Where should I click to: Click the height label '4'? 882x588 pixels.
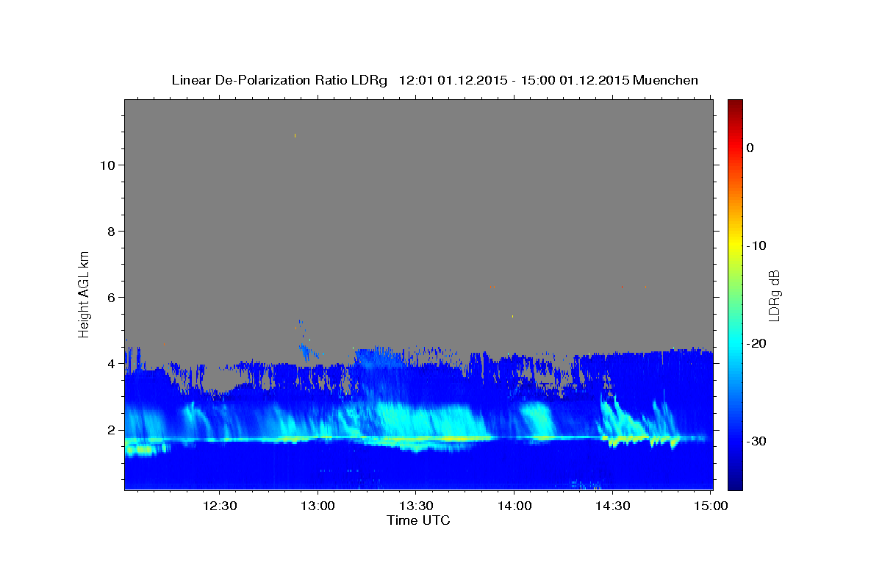(x=110, y=363)
